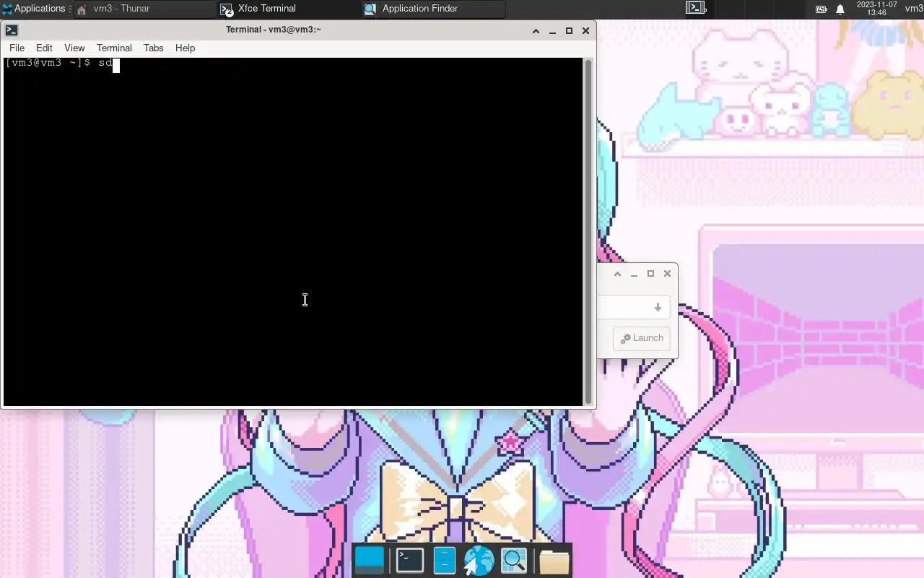The image size is (924, 578).
Task: Minimize the Application Finder window
Action: (634, 273)
